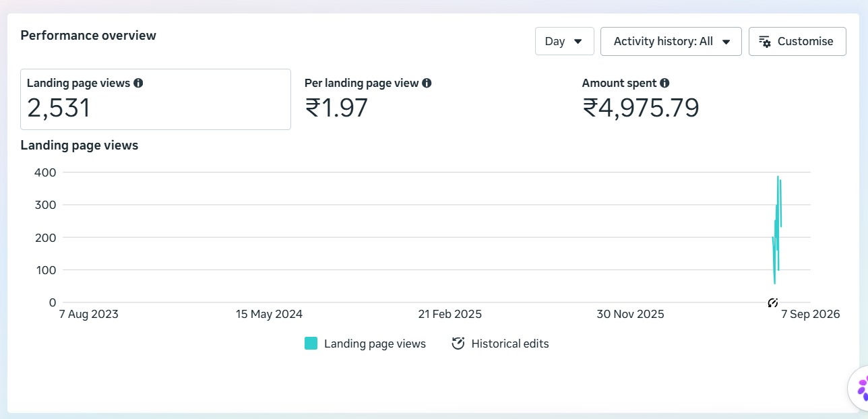868x419 pixels.
Task: Click the ₹1.97 cost value
Action: pos(336,108)
